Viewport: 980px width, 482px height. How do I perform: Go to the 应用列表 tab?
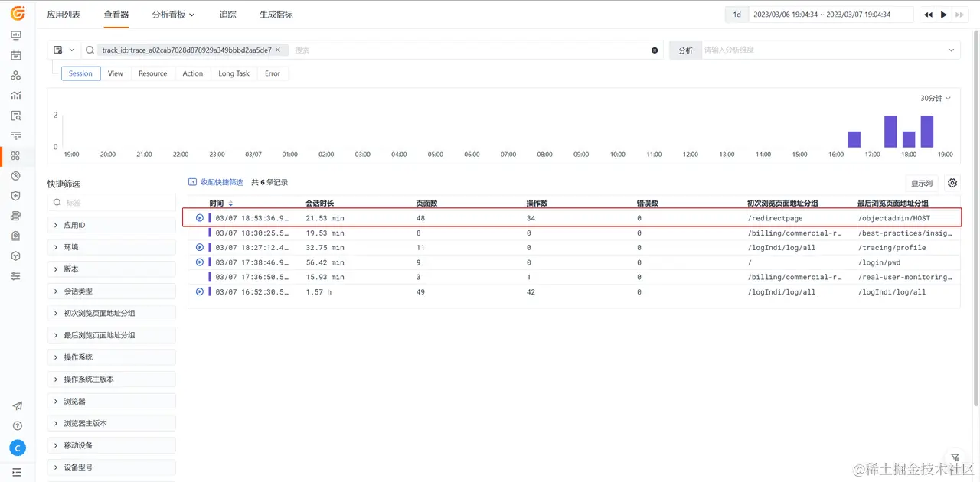click(x=64, y=15)
